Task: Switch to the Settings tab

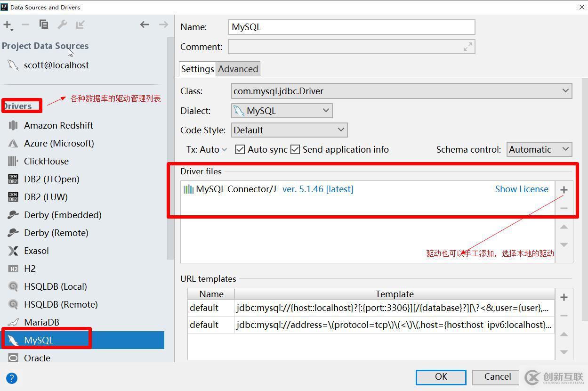Action: point(197,69)
